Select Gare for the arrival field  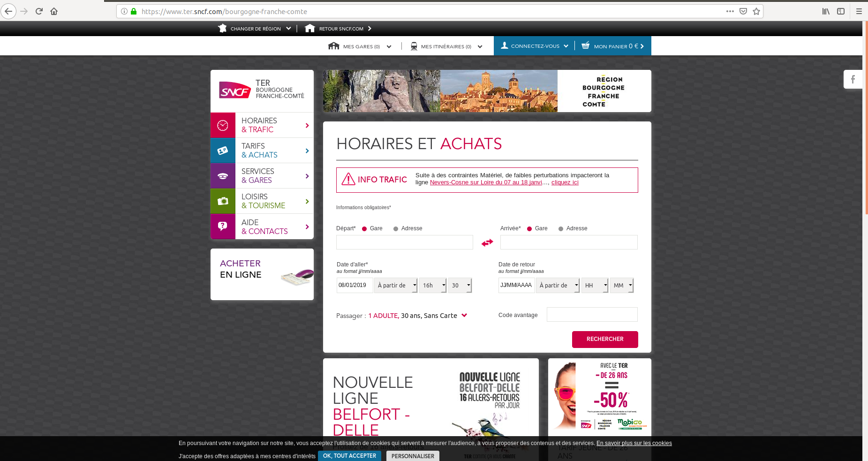tap(530, 228)
